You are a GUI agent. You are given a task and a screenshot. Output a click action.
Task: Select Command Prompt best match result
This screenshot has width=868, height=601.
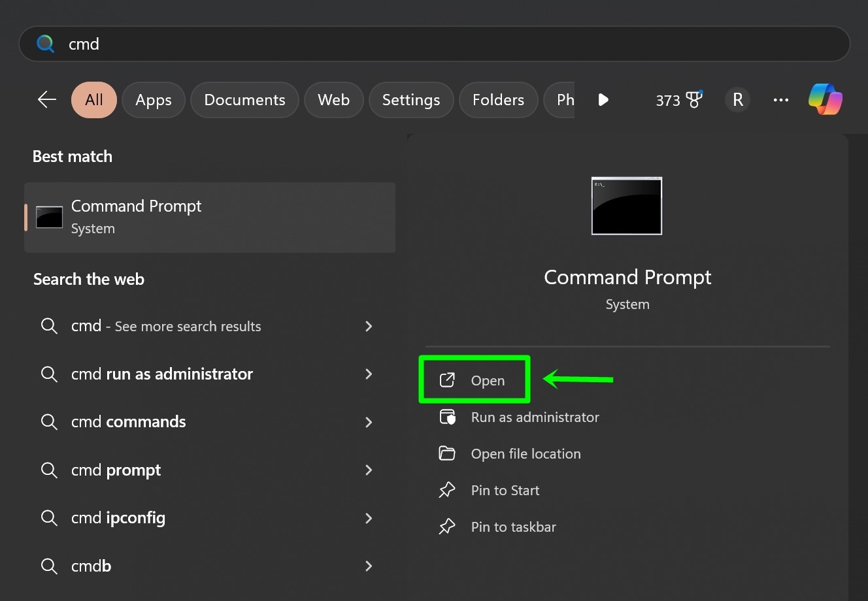coord(210,217)
